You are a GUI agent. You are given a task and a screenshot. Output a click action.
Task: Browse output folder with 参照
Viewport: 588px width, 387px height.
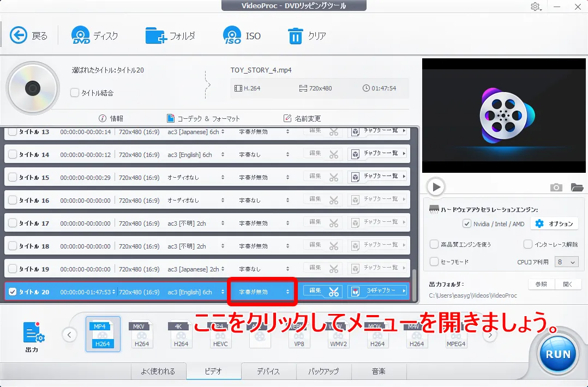click(x=541, y=285)
